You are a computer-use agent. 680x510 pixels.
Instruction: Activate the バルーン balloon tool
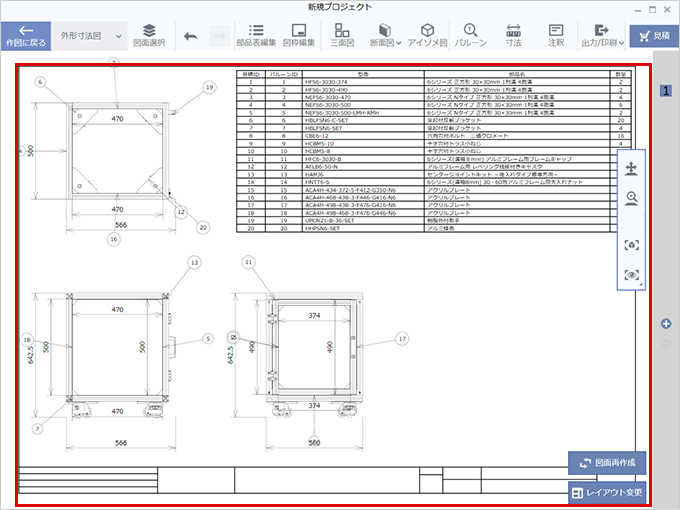click(471, 36)
